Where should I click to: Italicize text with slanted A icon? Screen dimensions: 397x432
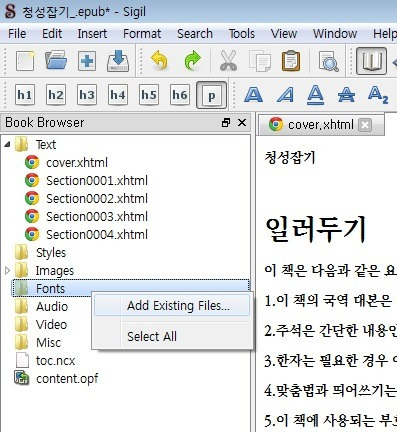click(285, 95)
